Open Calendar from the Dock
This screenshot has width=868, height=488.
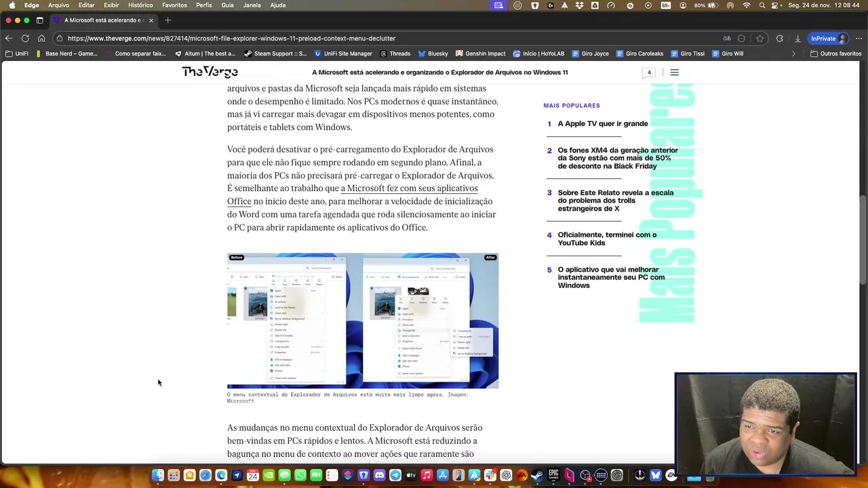pyautogui.click(x=252, y=475)
